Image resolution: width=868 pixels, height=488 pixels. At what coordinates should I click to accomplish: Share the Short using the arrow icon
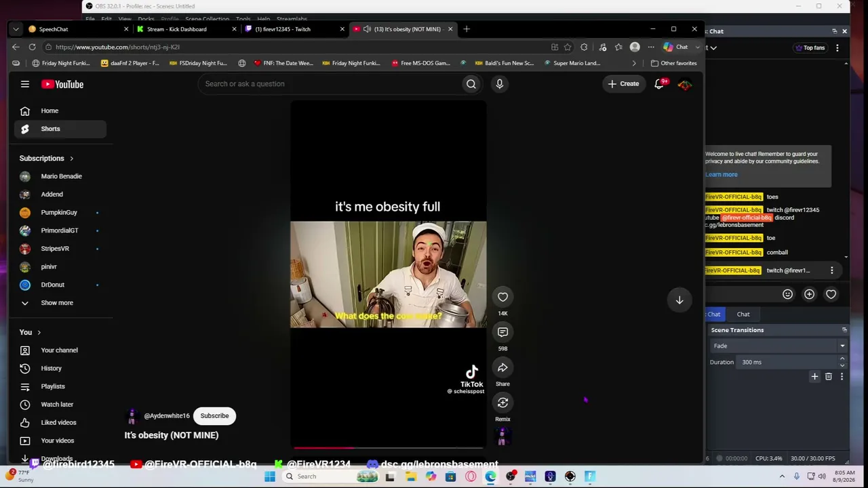(x=502, y=367)
